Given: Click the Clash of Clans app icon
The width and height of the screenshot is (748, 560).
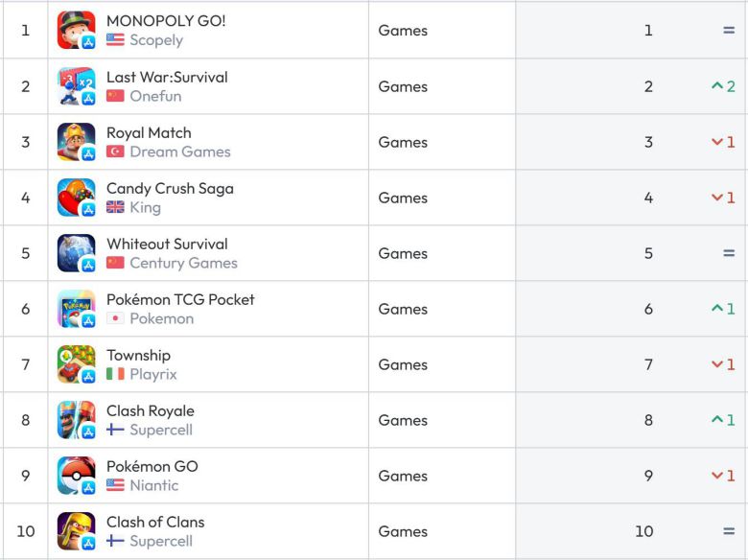Looking at the screenshot, I should (76, 531).
